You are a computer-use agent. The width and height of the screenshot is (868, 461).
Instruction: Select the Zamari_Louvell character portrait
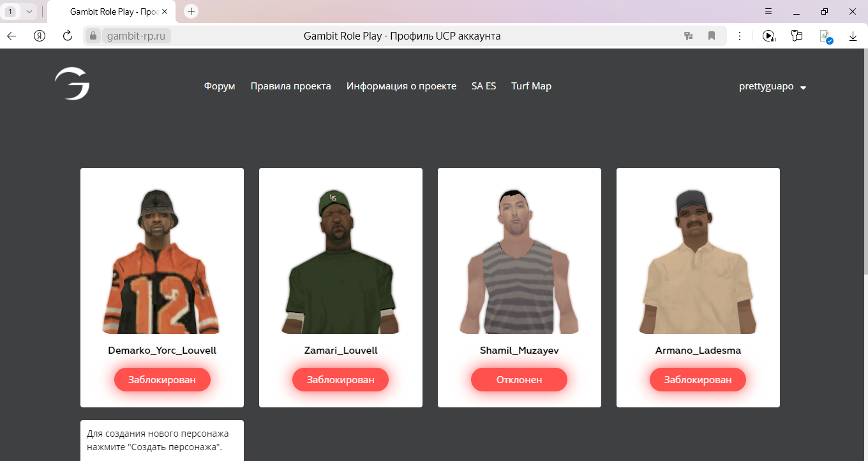pyautogui.click(x=340, y=262)
